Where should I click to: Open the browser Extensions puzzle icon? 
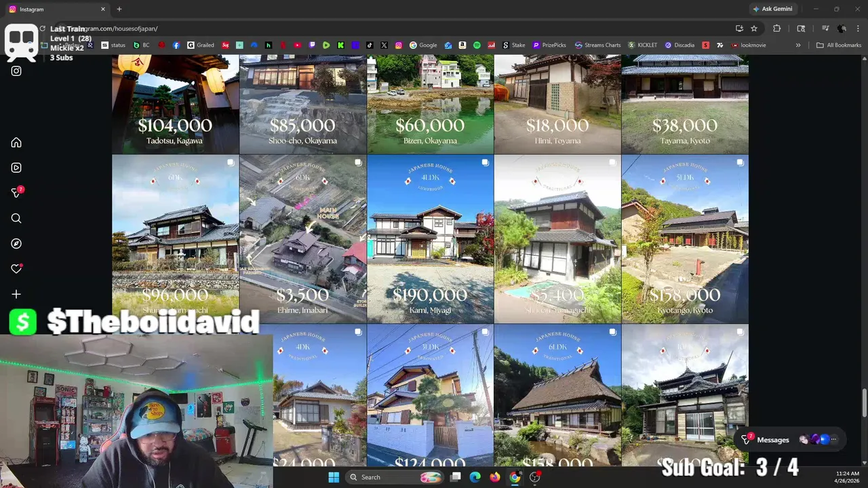[777, 28]
